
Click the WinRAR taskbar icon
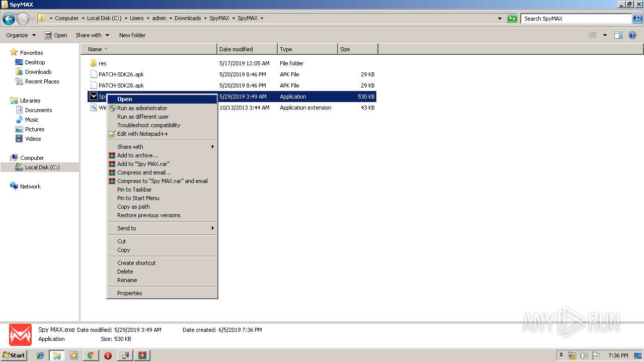142,355
